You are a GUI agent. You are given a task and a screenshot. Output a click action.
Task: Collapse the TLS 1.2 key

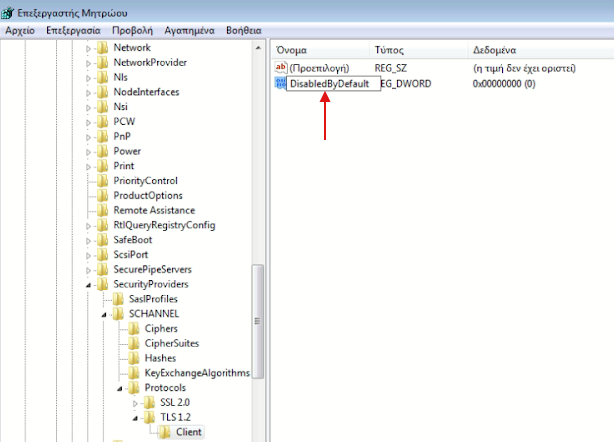pyautogui.click(x=136, y=417)
